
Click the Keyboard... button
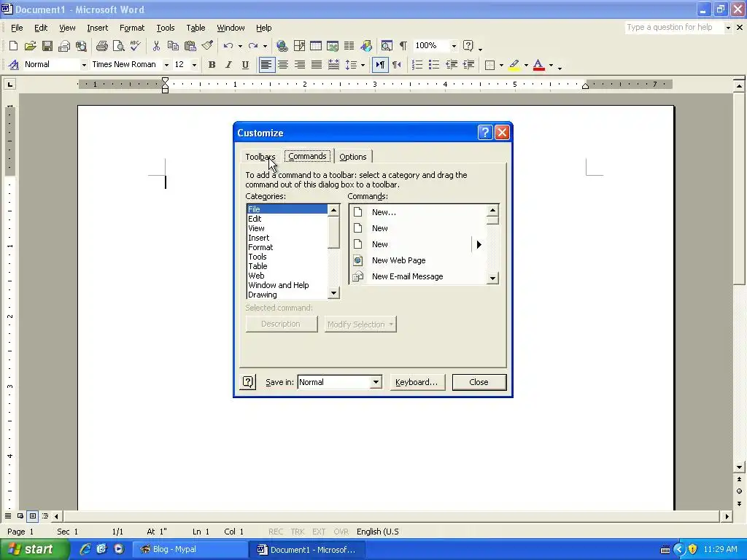(417, 382)
